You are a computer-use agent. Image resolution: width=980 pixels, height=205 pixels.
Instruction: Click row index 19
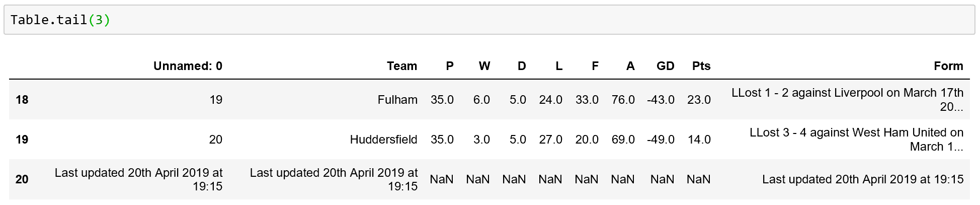(22, 140)
